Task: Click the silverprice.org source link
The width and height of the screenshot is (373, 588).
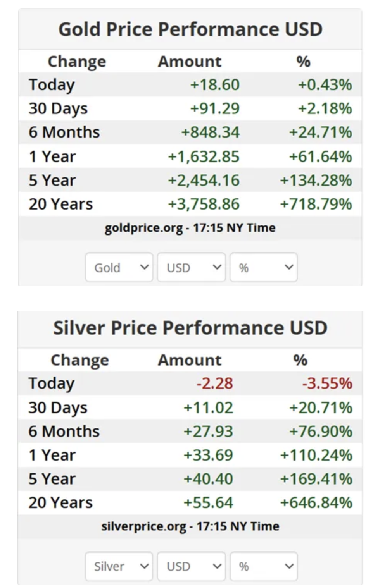Action: point(143,526)
